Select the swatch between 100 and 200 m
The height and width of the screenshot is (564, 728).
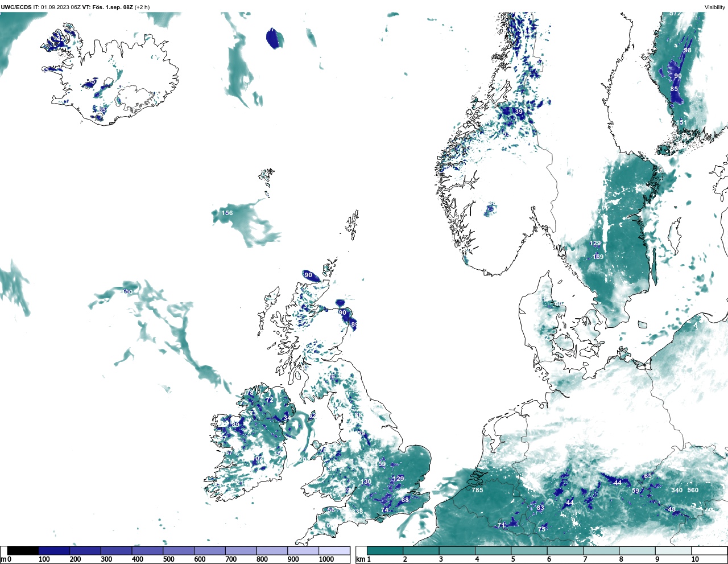point(55,550)
